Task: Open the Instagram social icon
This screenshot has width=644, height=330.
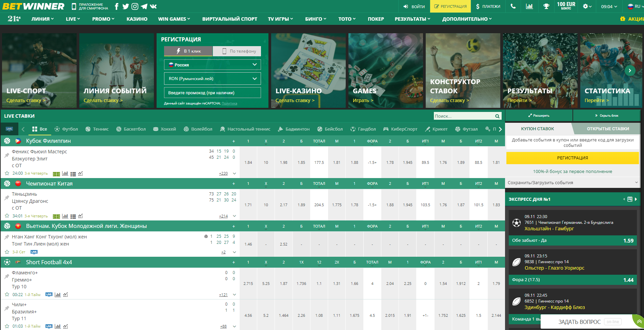Action: coord(135,6)
